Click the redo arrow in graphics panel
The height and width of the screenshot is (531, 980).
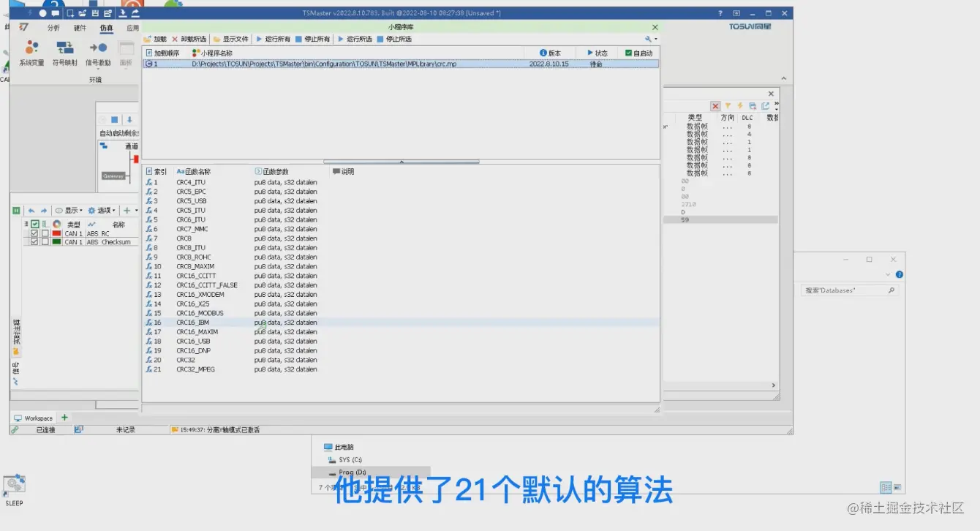coord(43,211)
